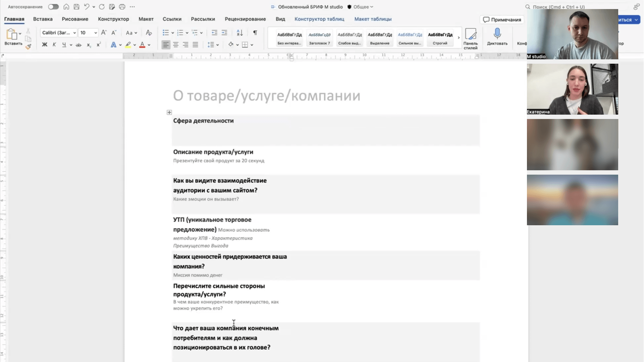Viewport: 644px width, 362px height.
Task: Apply the Строгий style
Action: [440, 38]
